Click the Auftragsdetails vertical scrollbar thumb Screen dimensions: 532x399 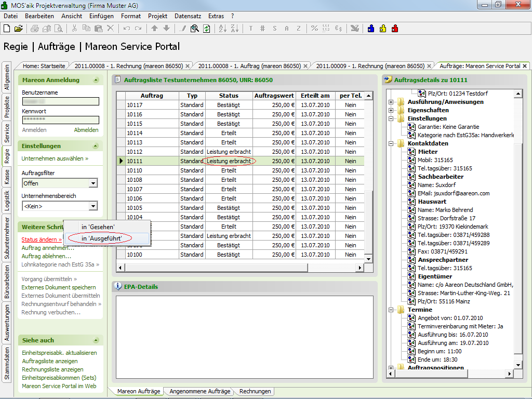[x=518, y=248]
